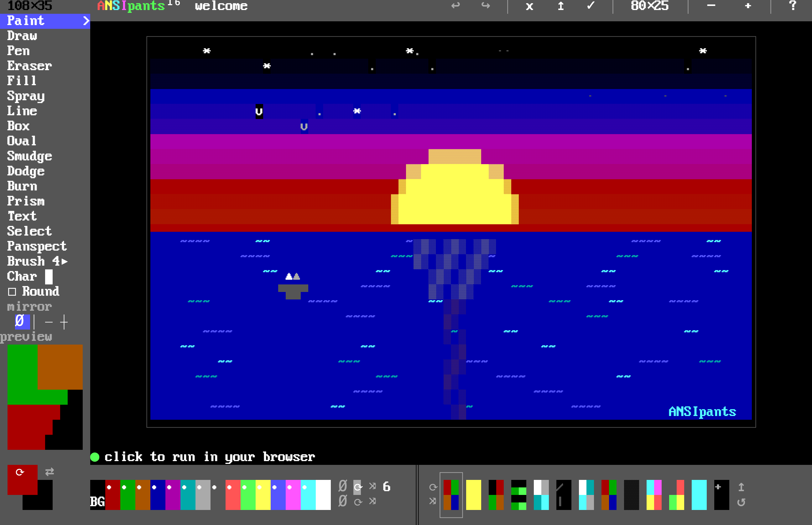This screenshot has height=525, width=812.
Task: Click the brush preview thumbnail
Action: (45, 397)
